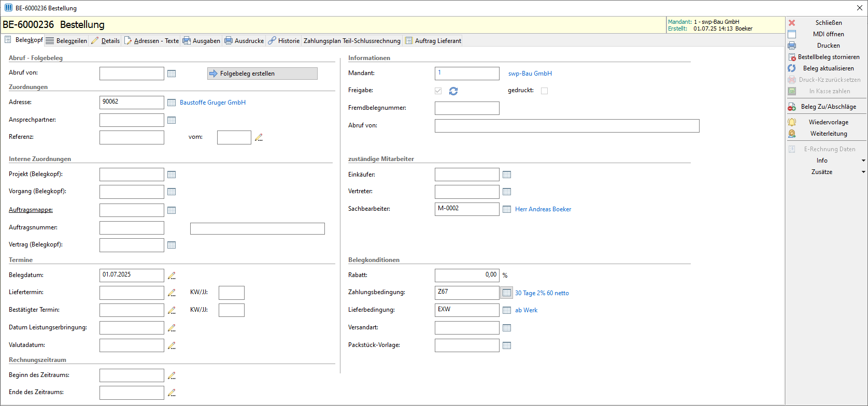Open lookup icon for Vorgang (Belegkopf)
The width and height of the screenshot is (868, 406).
pos(172,192)
